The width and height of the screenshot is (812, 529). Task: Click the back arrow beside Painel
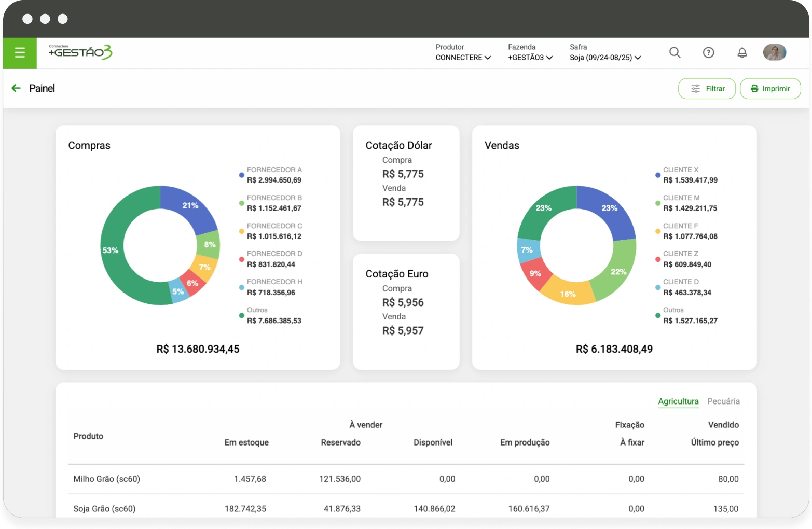point(16,88)
